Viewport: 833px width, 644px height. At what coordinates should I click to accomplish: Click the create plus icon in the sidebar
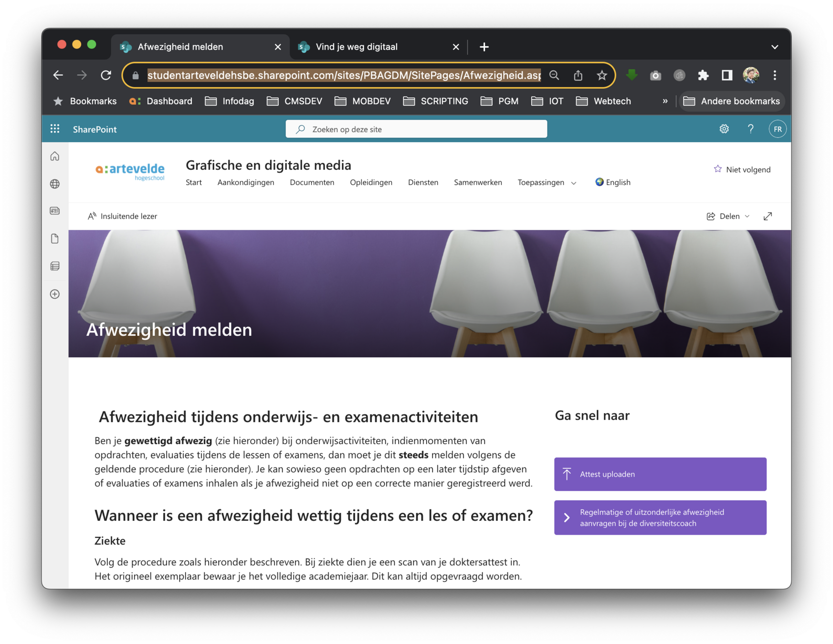click(55, 294)
